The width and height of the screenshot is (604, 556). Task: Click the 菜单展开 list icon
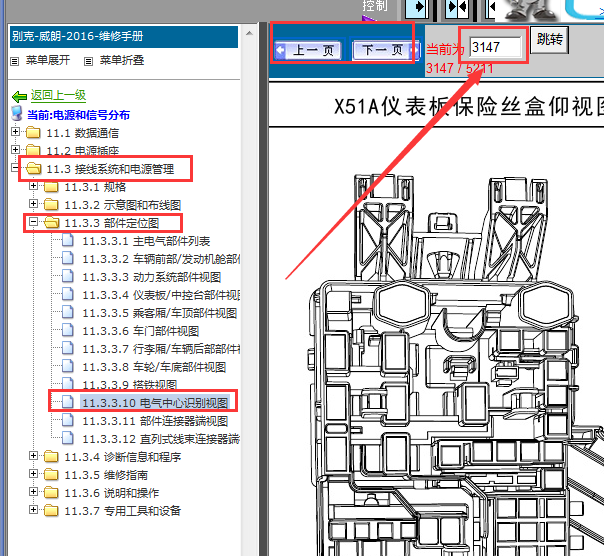coord(15,61)
